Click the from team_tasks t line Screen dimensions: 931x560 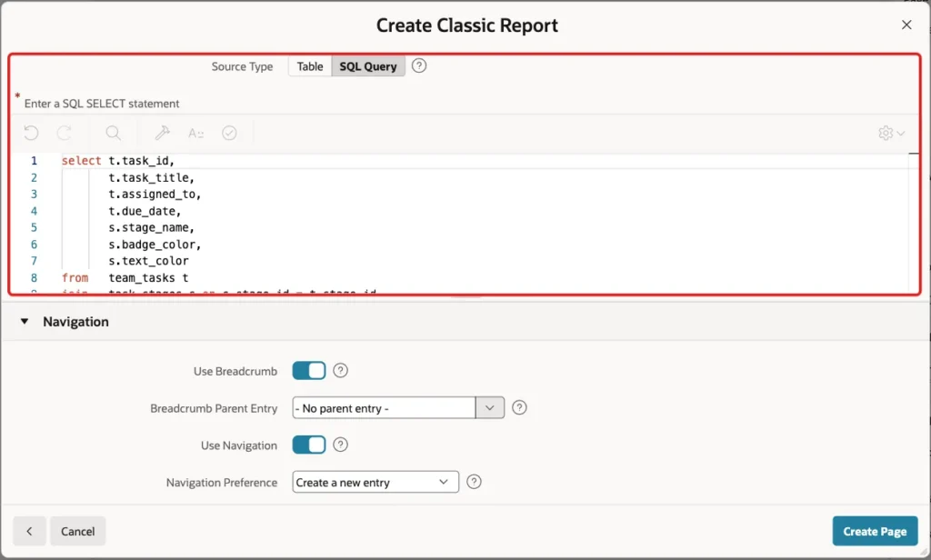[x=125, y=277]
